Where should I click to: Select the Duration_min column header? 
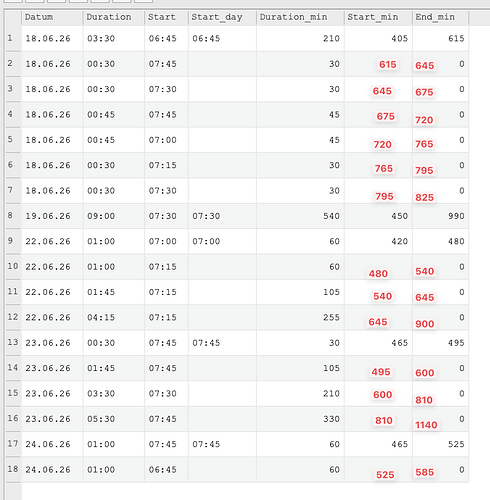click(x=300, y=17)
